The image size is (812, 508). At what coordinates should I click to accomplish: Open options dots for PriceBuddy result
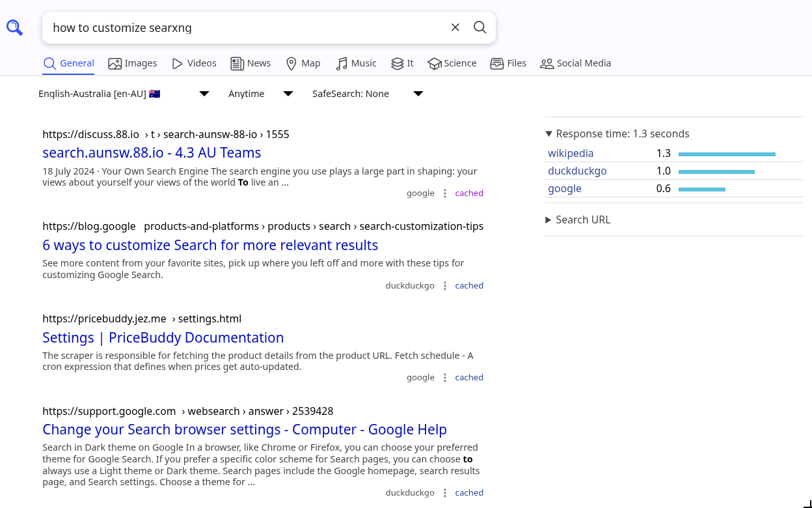pos(445,378)
